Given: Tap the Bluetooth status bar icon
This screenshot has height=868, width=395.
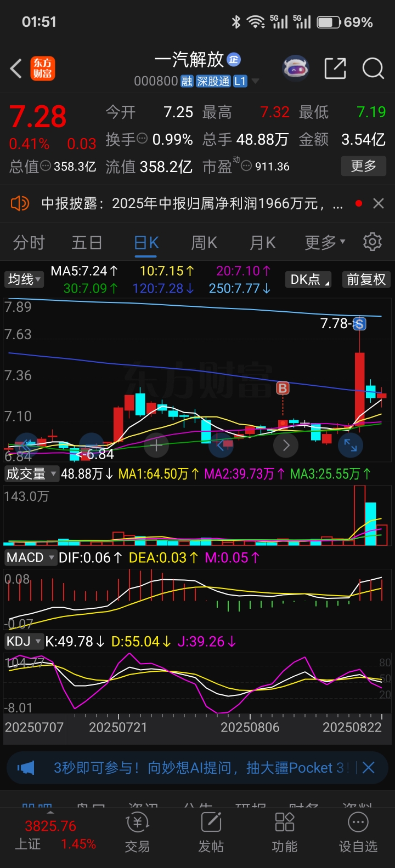Looking at the screenshot, I should click(236, 22).
